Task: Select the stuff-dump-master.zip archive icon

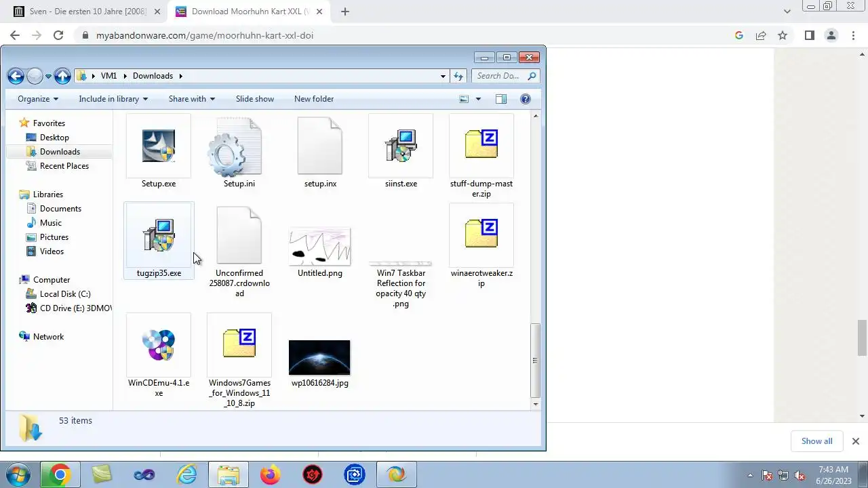Action: click(481, 144)
